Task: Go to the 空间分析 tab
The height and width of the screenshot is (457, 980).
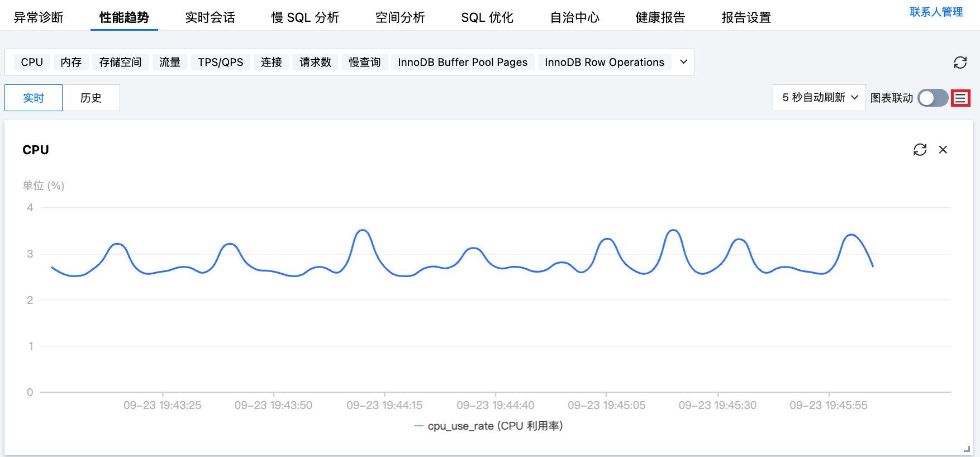Action: 400,17
